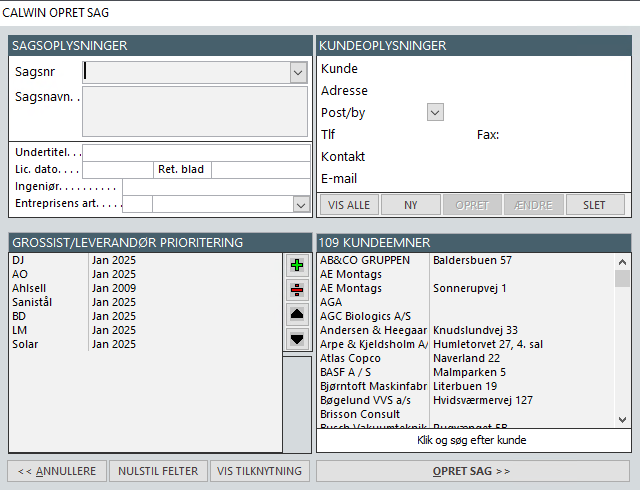This screenshot has width=640, height=490.
Task: Click the 'Klik og søg efter kunde' search box
Action: click(474, 440)
